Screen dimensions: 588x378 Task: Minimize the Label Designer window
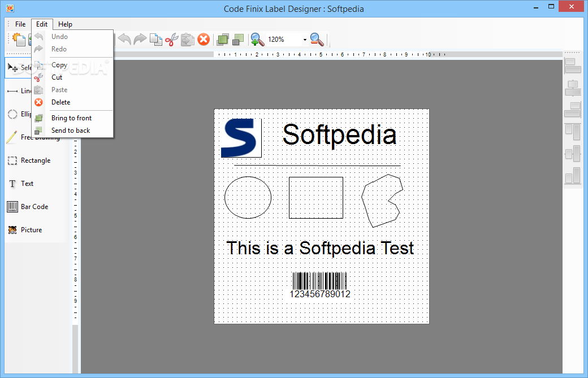pos(536,7)
